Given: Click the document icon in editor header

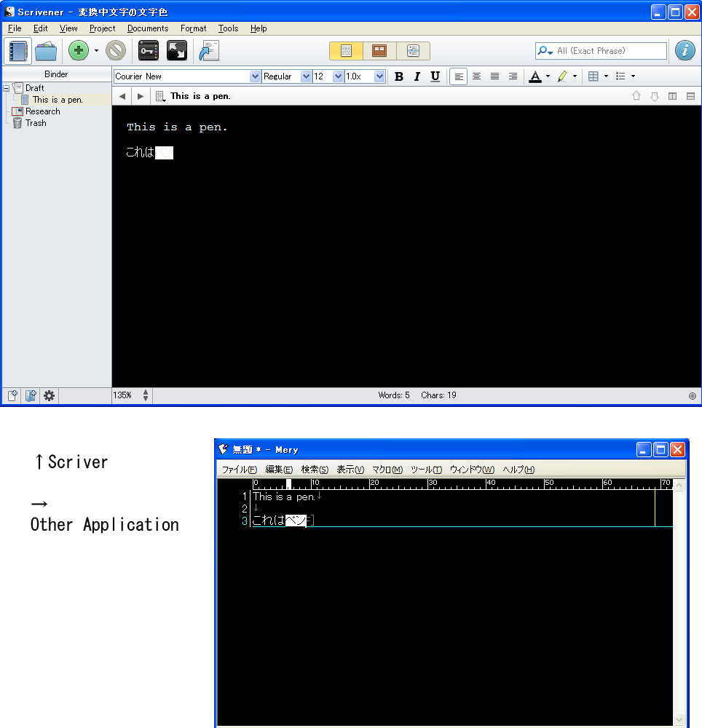Looking at the screenshot, I should coord(160,96).
